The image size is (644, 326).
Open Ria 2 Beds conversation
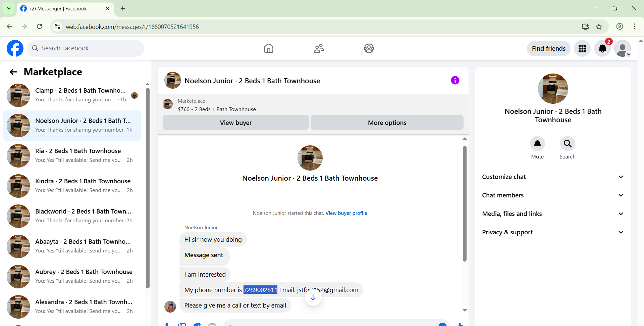(x=72, y=156)
